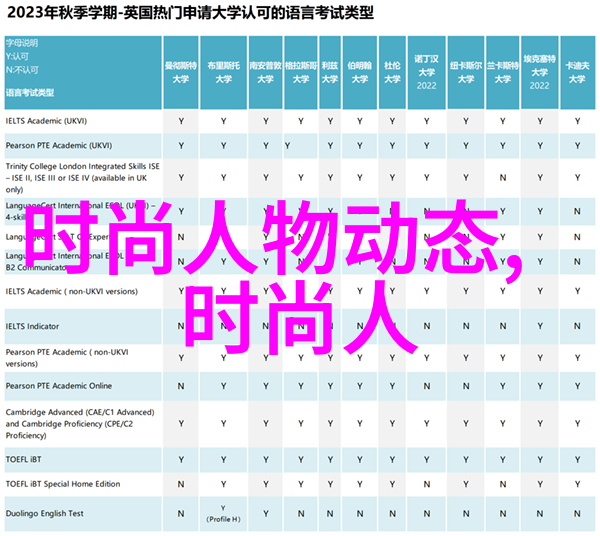Select the 伯明翰大学 column header

coord(356,68)
